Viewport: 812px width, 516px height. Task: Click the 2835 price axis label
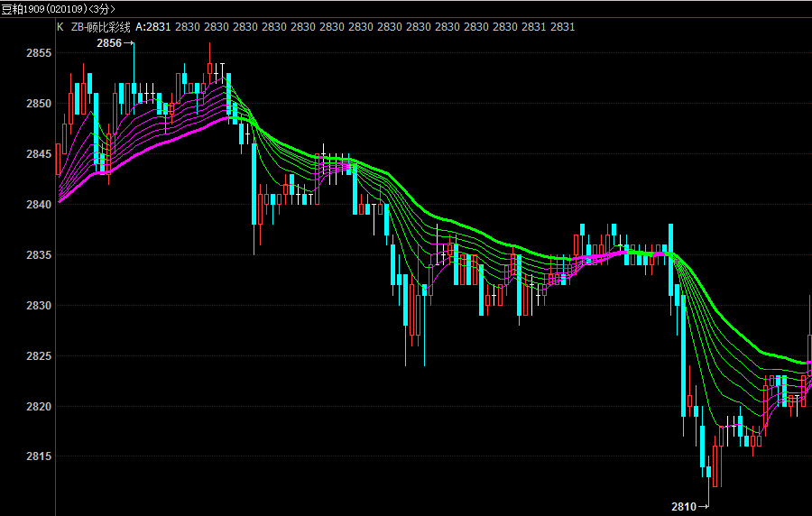tap(39, 255)
